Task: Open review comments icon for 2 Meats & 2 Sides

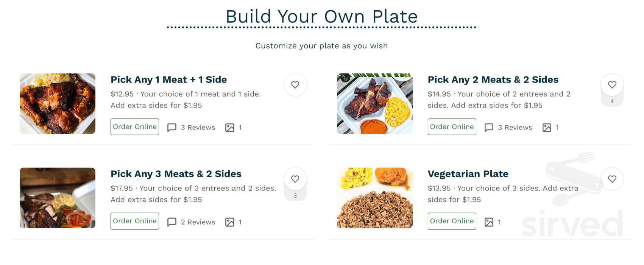Action: tap(489, 128)
